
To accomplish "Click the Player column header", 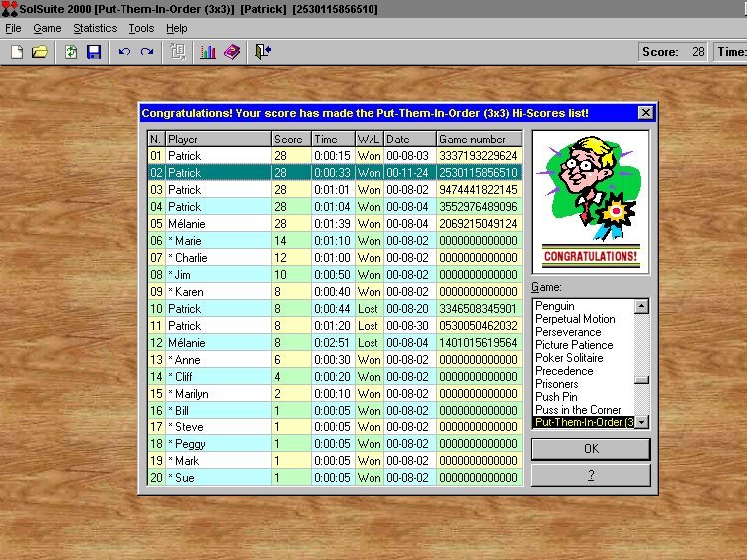I will 219,140.
